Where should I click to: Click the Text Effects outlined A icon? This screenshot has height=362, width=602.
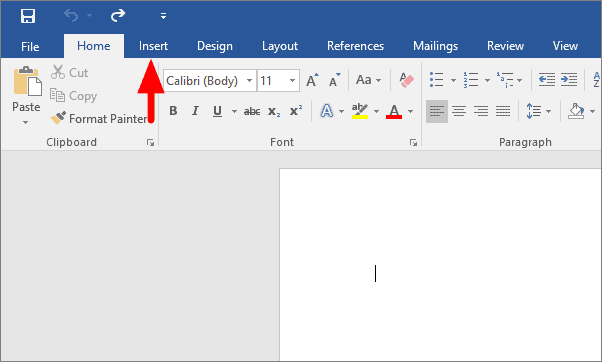327,111
